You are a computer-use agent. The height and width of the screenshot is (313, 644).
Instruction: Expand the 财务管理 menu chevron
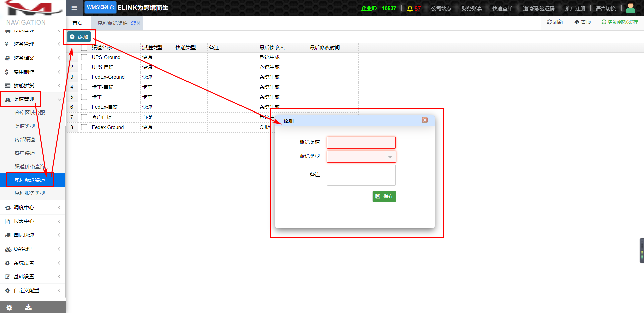pos(59,44)
